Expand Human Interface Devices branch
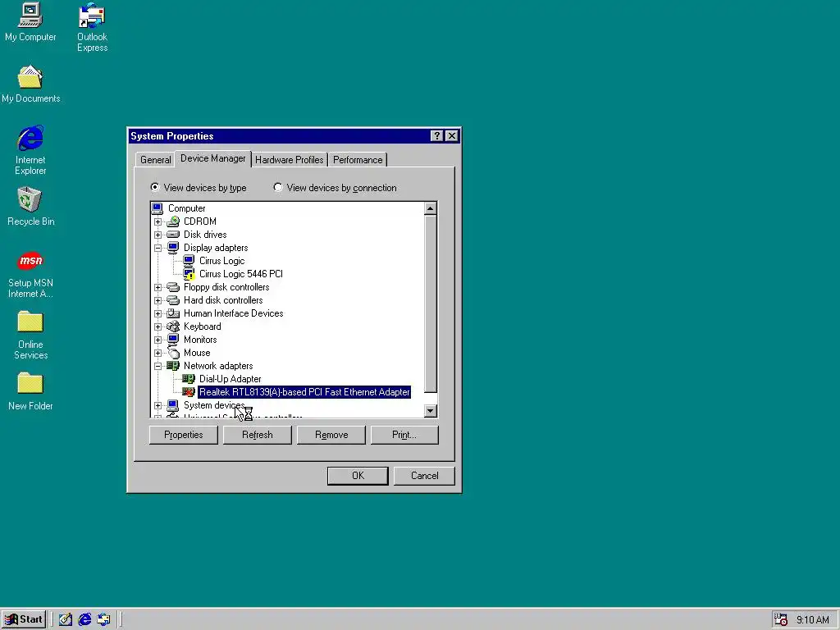This screenshot has width=840, height=630. [157, 313]
